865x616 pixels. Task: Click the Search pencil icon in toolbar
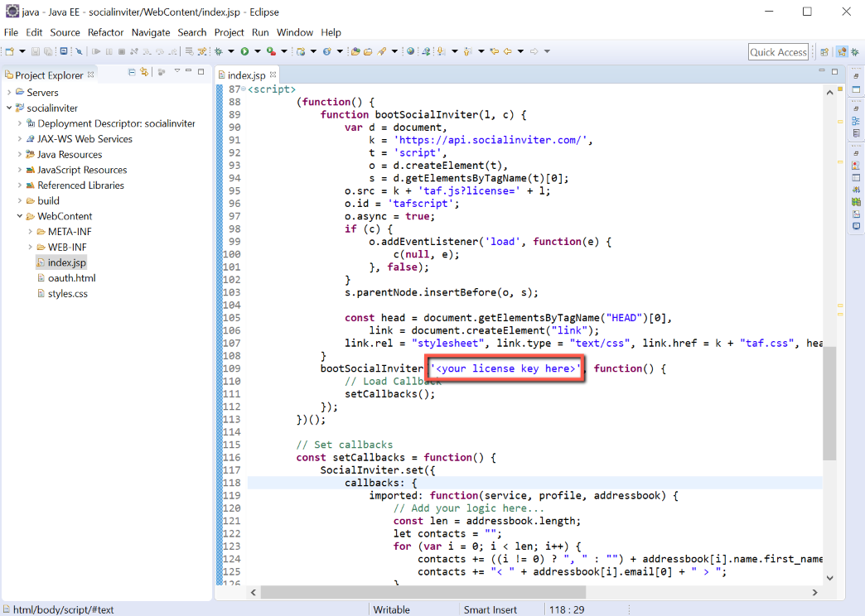tap(381, 51)
